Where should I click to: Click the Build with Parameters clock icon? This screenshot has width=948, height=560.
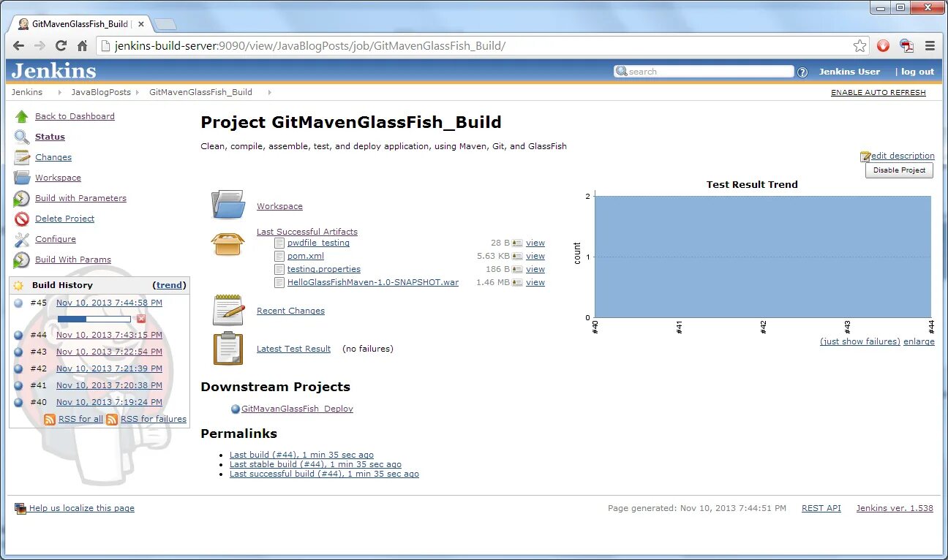(x=22, y=198)
